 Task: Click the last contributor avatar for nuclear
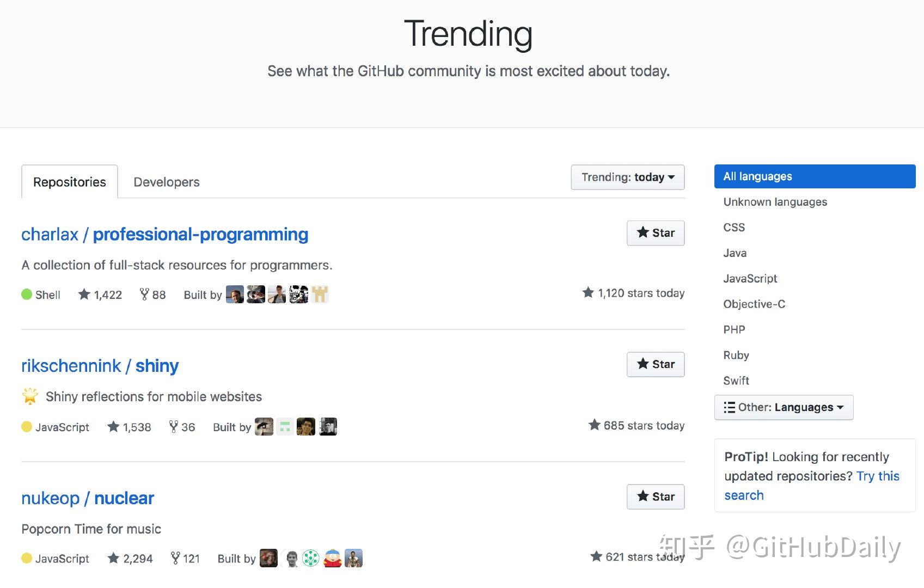click(x=353, y=558)
